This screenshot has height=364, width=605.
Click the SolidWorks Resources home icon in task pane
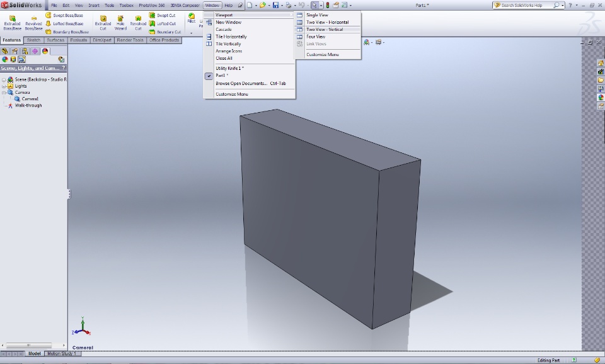click(601, 63)
